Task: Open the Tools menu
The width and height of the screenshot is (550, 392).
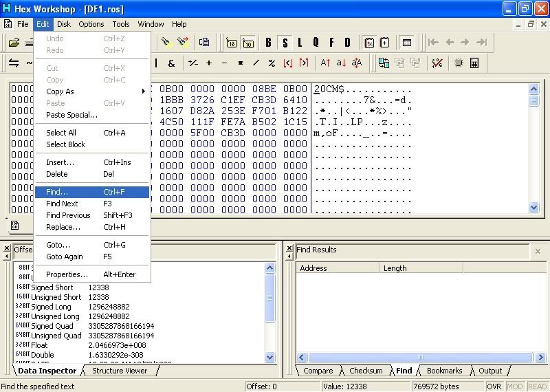Action: (x=121, y=24)
